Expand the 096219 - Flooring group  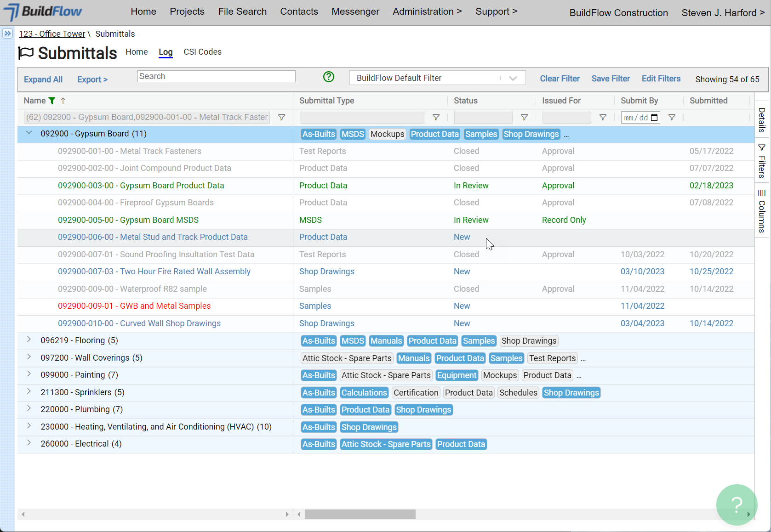[x=29, y=340]
